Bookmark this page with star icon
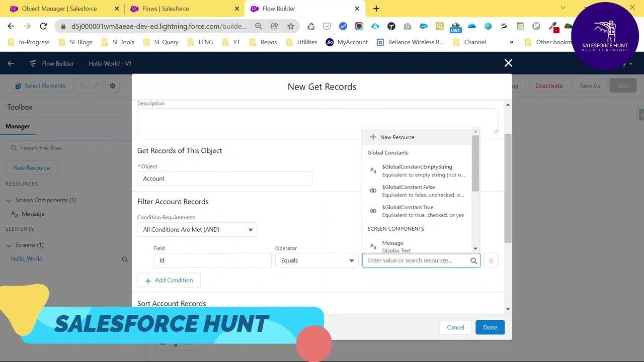 pyautogui.click(x=291, y=26)
